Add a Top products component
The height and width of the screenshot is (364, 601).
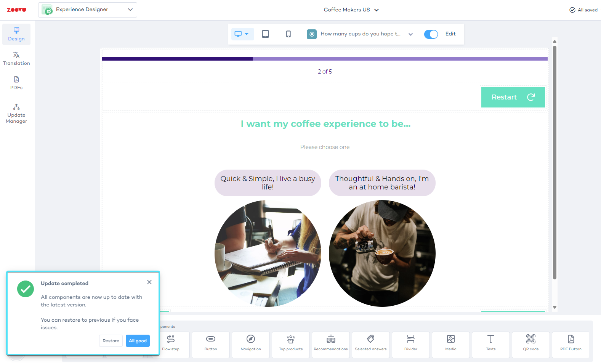290,345
